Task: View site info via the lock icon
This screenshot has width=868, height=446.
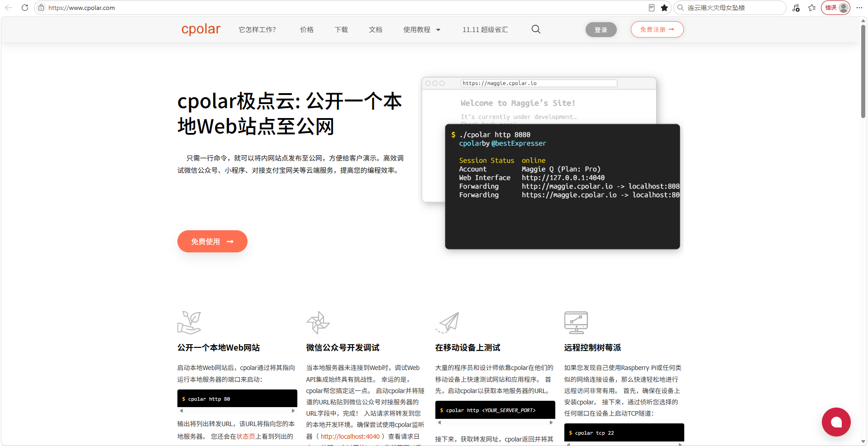Action: pyautogui.click(x=41, y=8)
